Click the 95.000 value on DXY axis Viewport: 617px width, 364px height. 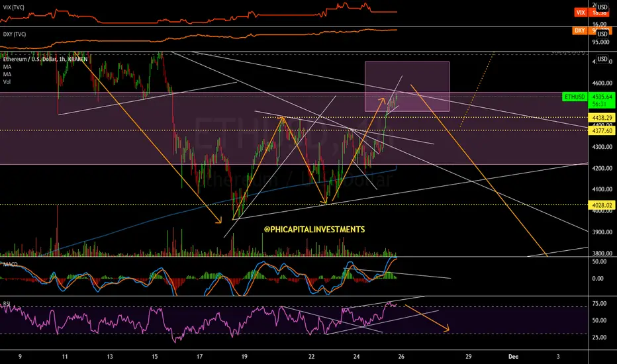pos(600,42)
